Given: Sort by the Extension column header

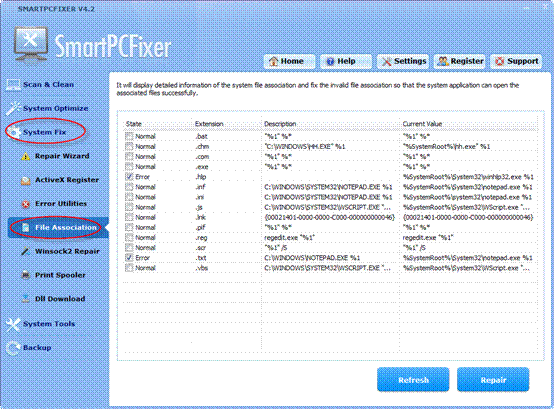Looking at the screenshot, I should [209, 124].
